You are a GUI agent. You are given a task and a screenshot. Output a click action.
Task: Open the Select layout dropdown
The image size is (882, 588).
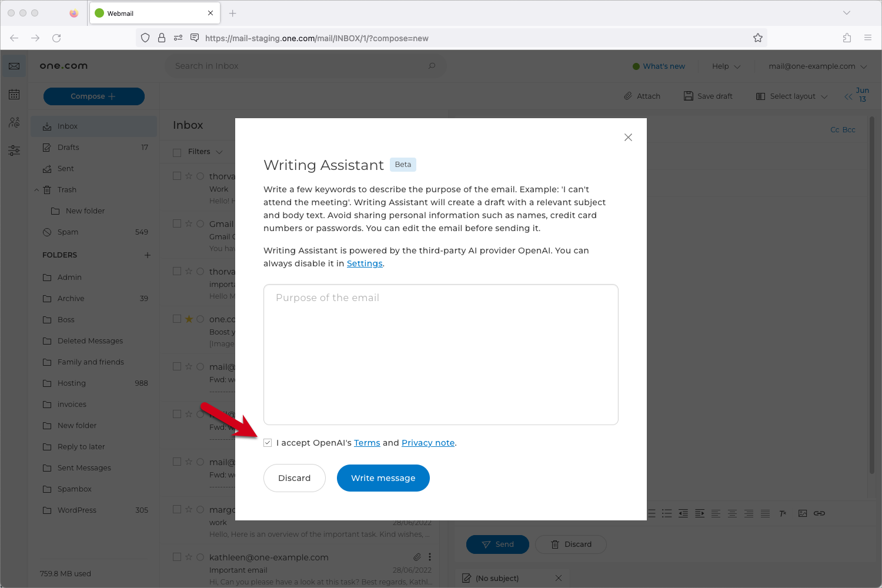click(x=792, y=96)
